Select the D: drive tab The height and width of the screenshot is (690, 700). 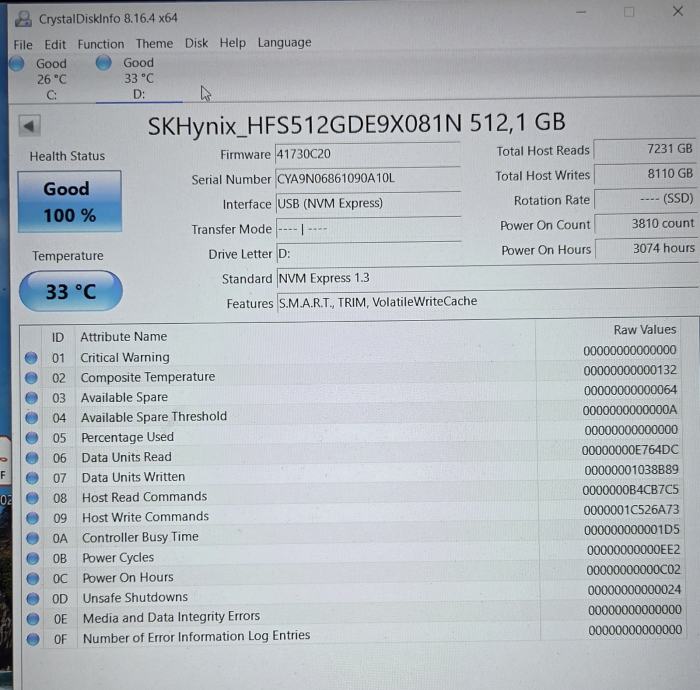tap(139, 78)
